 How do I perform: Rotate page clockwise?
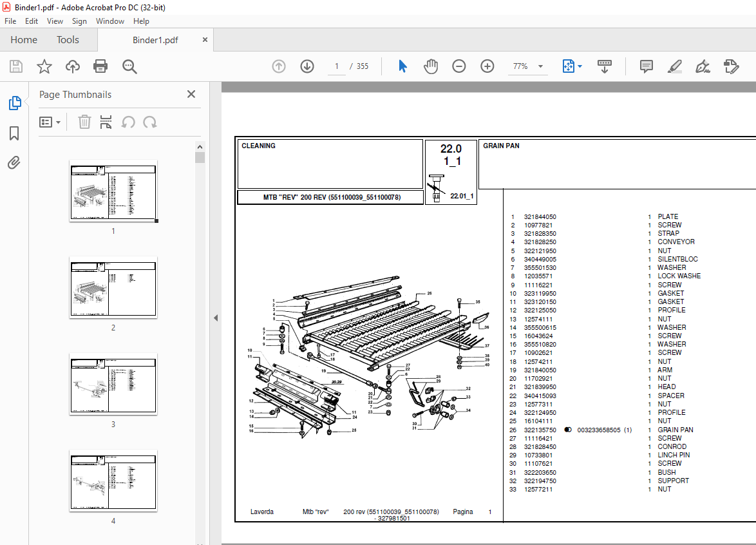[150, 122]
